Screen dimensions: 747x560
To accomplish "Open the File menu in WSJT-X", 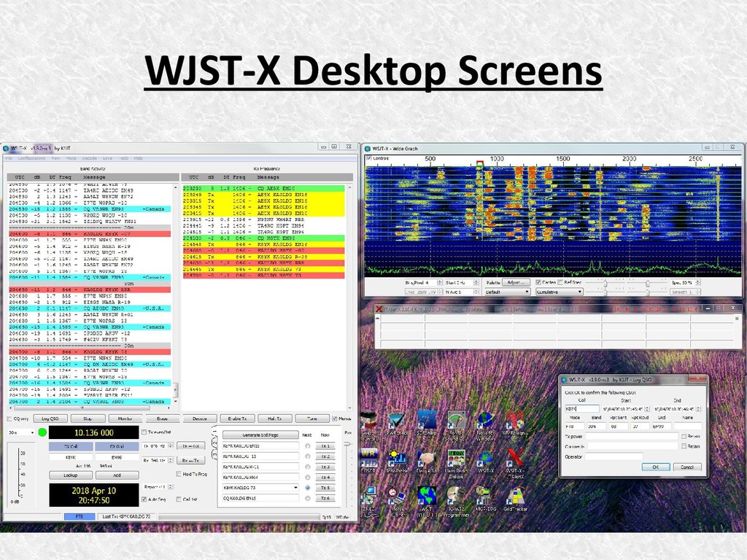I will tap(9, 158).
